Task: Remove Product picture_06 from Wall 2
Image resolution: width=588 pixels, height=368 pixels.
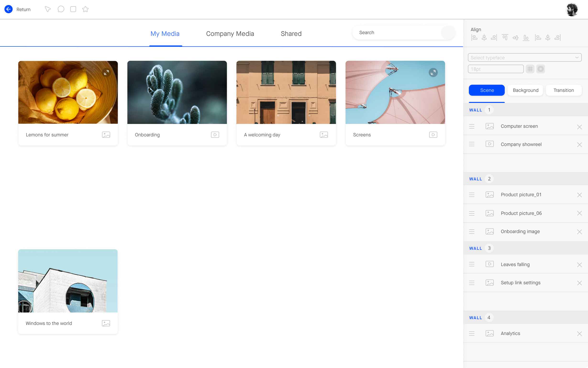Action: pyautogui.click(x=579, y=213)
